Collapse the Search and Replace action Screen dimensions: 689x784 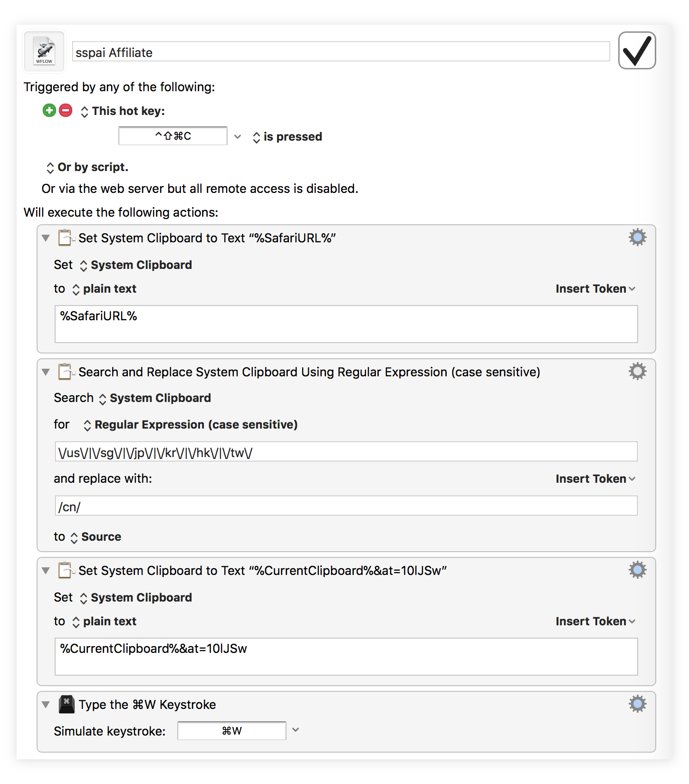click(46, 372)
